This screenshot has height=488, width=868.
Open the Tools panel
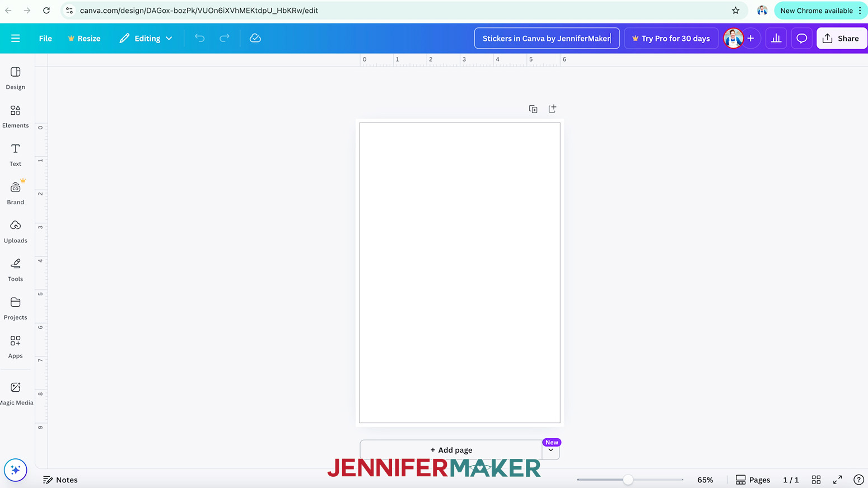tap(16, 270)
